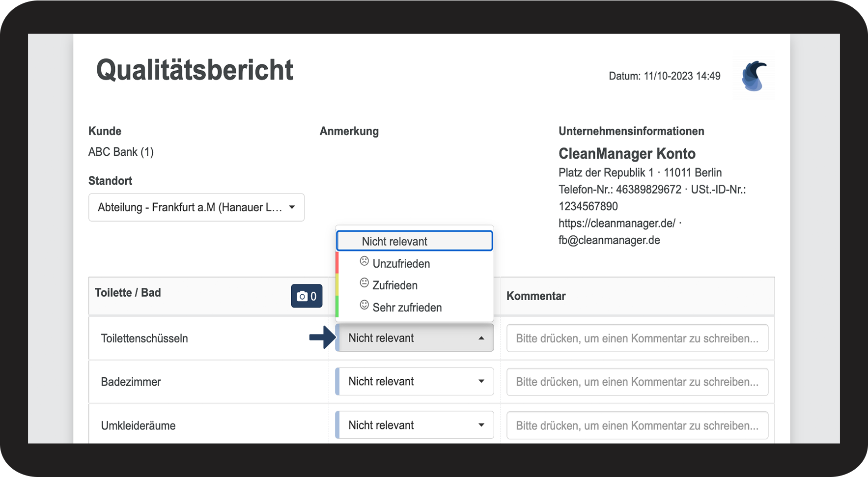Click the Badezimmer comment field

coord(637,382)
